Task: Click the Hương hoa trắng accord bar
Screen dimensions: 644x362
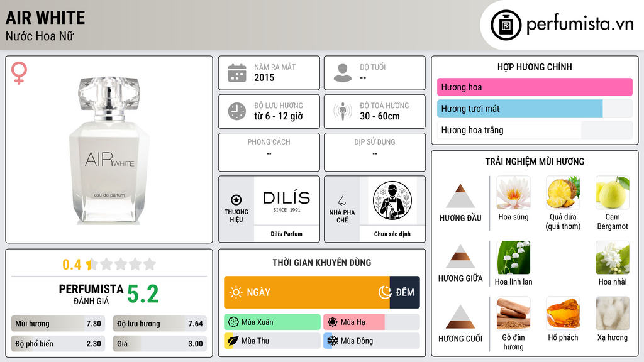Action: pos(535,130)
